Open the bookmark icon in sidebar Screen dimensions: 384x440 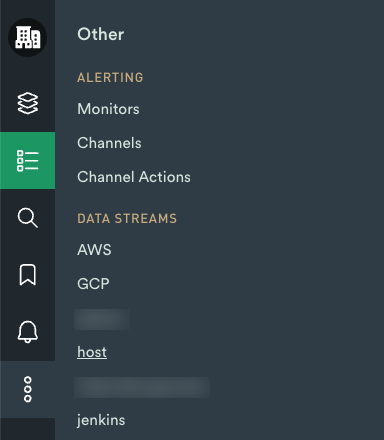point(28,275)
